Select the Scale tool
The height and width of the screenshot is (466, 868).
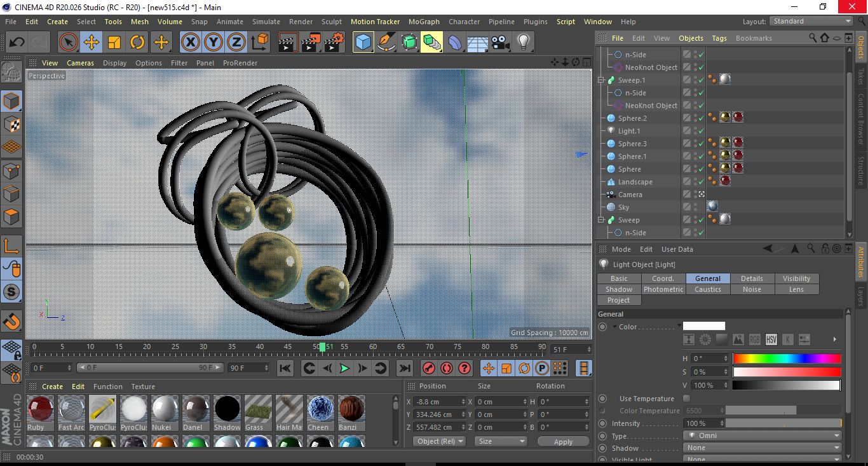point(114,43)
